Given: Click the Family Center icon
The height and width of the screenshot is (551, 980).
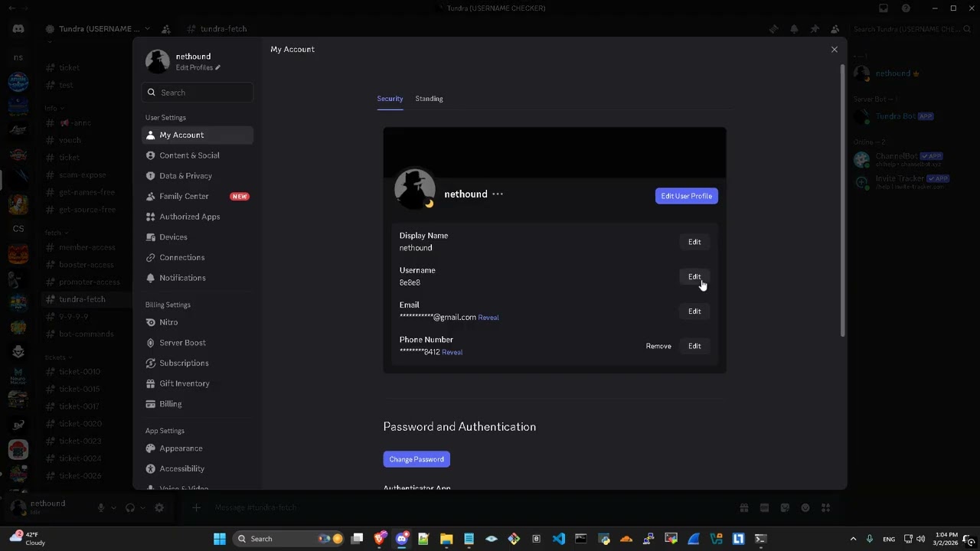Looking at the screenshot, I should click(151, 196).
